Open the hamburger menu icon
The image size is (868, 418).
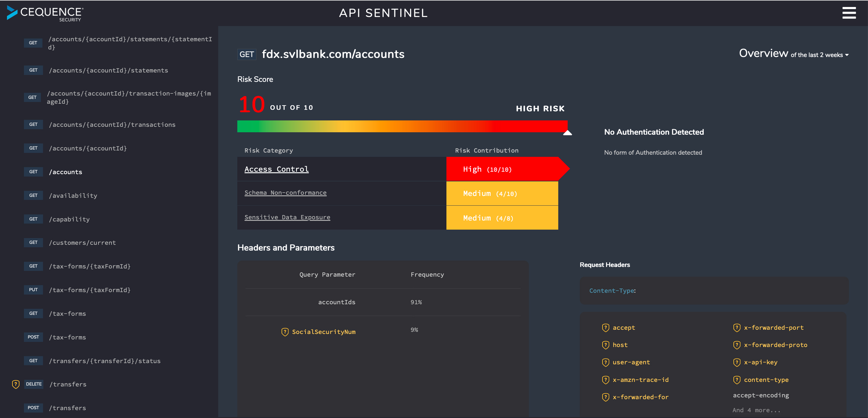tap(849, 13)
